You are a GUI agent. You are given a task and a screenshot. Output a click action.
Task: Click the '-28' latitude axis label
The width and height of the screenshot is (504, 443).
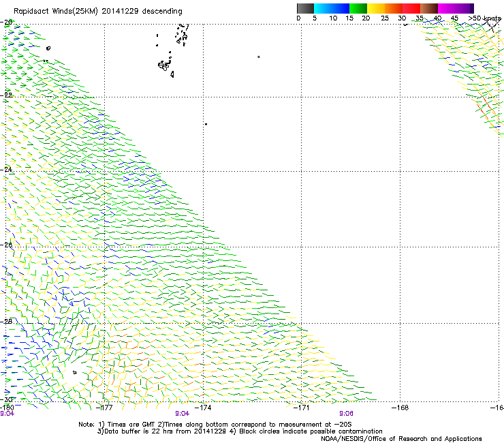(x=6, y=322)
